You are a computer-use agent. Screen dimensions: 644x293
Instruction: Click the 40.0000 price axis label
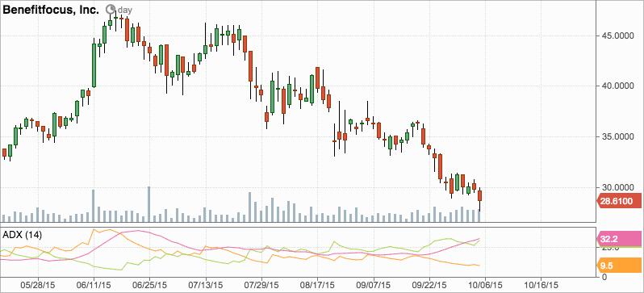[618, 86]
